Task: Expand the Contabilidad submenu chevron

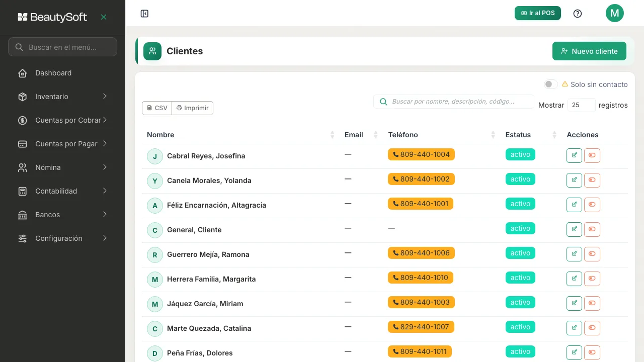Action: coord(105,191)
